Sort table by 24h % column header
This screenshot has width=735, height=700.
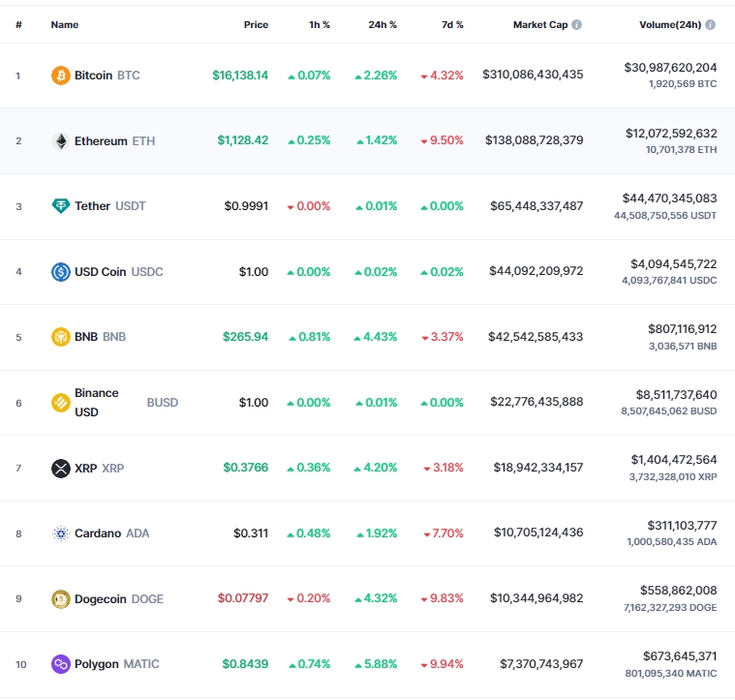pos(383,25)
